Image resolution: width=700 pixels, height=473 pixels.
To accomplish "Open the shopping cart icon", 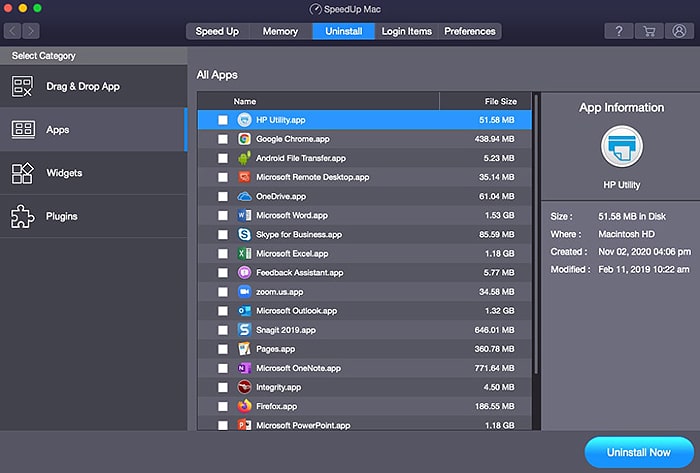I will point(649,31).
